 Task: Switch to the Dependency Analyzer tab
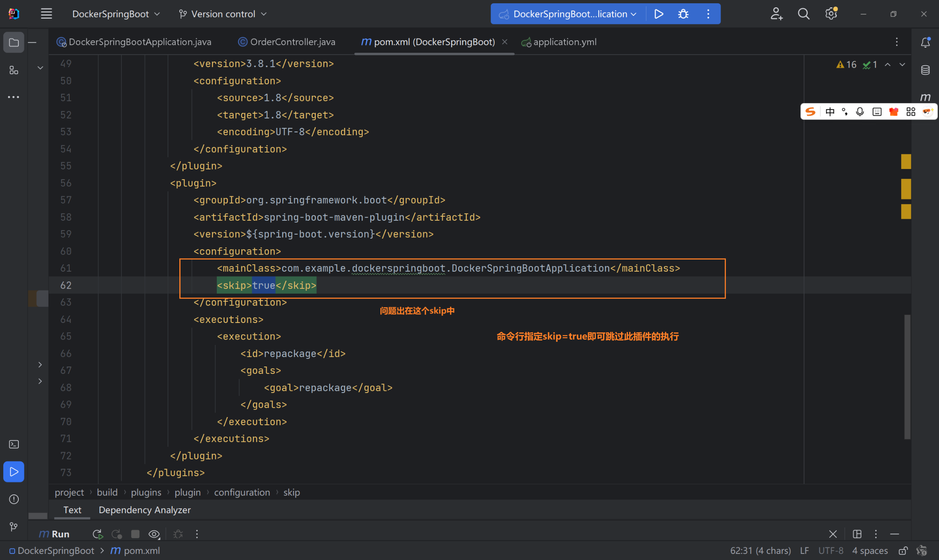[144, 510]
